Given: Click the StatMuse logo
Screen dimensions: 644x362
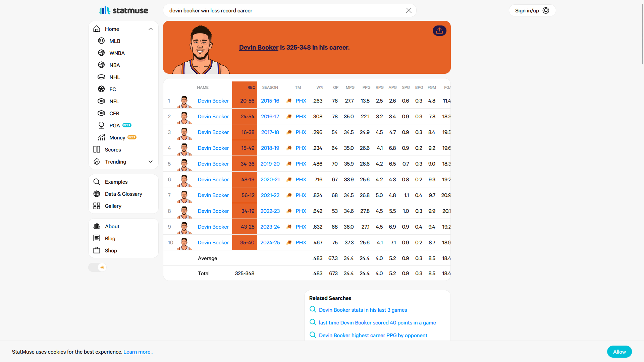Looking at the screenshot, I should (123, 10).
